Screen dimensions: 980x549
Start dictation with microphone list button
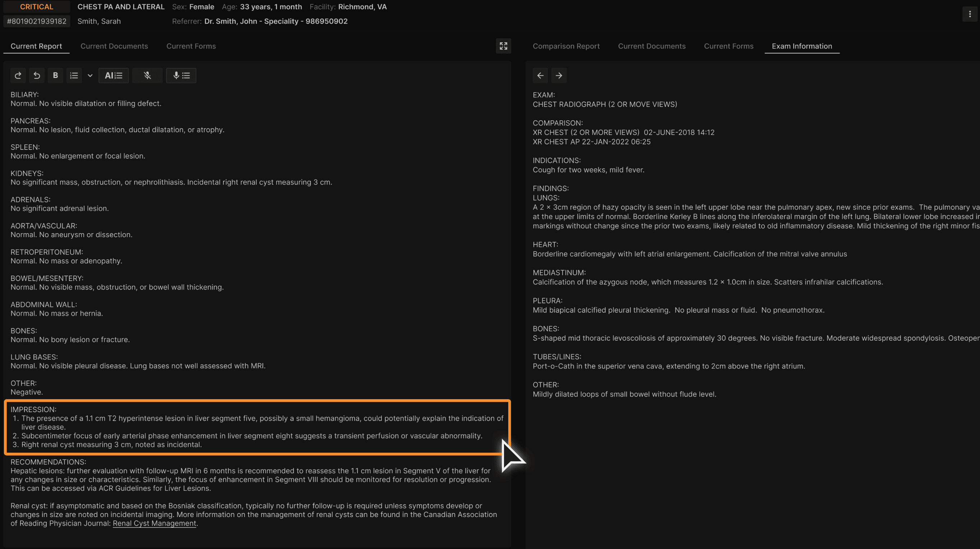point(181,75)
